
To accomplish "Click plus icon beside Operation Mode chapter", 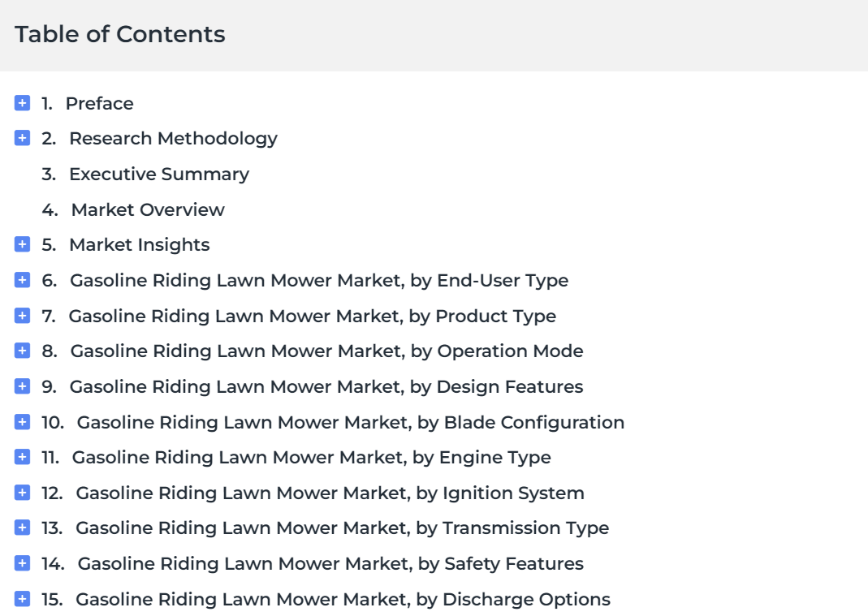I will (22, 351).
